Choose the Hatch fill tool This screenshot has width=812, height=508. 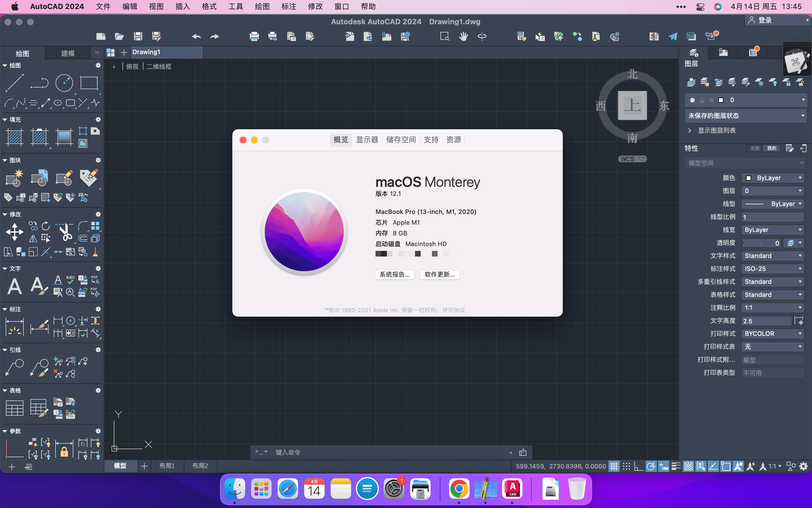[14, 137]
